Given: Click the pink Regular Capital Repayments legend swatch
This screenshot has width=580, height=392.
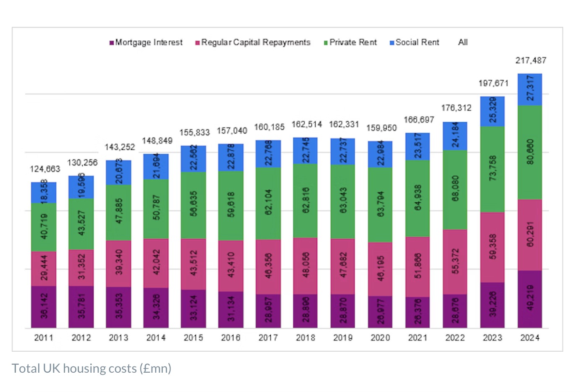Looking at the screenshot, I should click(197, 43).
